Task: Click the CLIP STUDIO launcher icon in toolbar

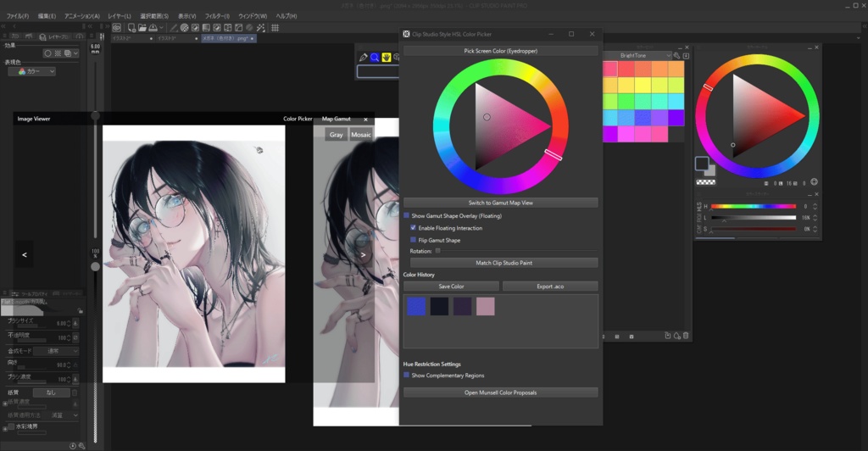Action: [117, 28]
